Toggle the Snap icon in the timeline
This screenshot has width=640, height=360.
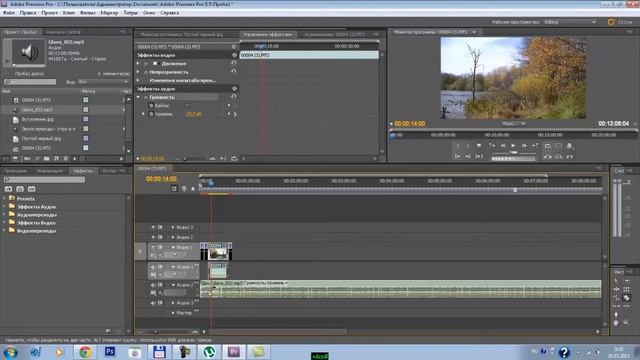(174, 188)
